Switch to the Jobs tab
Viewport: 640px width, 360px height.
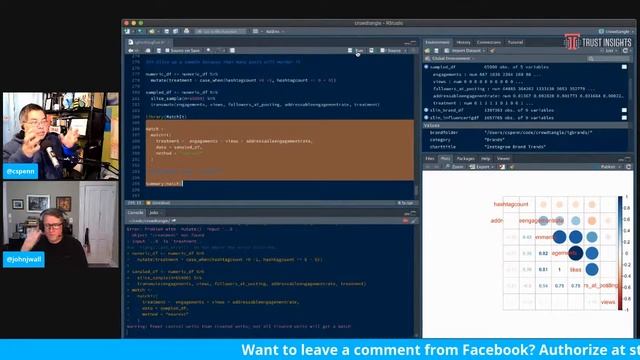point(154,213)
